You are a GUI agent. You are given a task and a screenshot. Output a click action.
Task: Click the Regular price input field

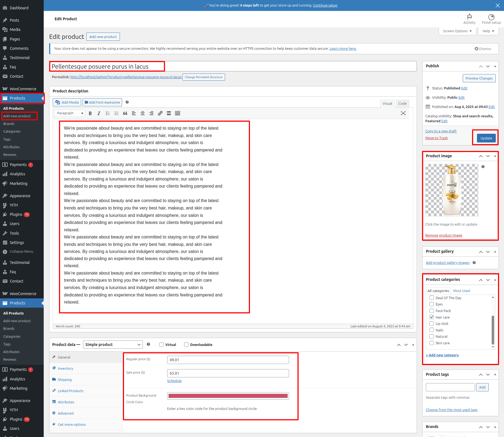(x=228, y=360)
